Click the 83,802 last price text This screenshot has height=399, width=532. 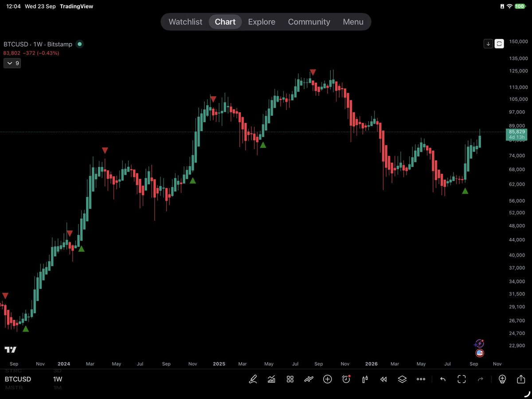[12, 53]
